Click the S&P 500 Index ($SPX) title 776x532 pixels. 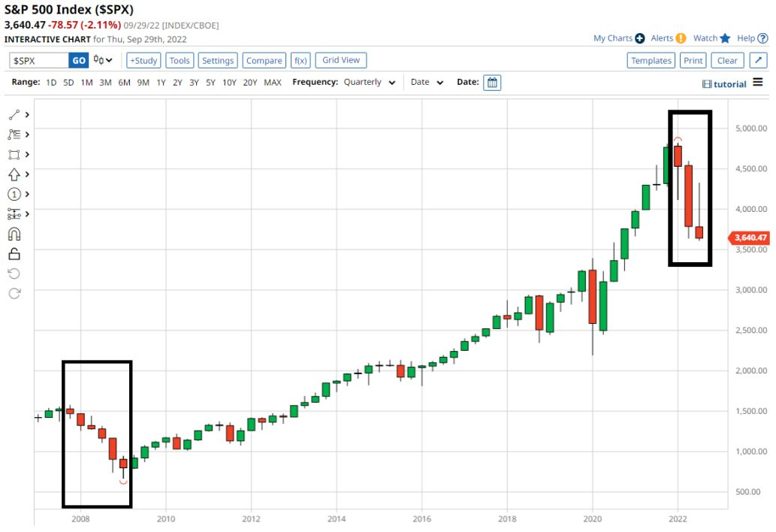(x=69, y=10)
